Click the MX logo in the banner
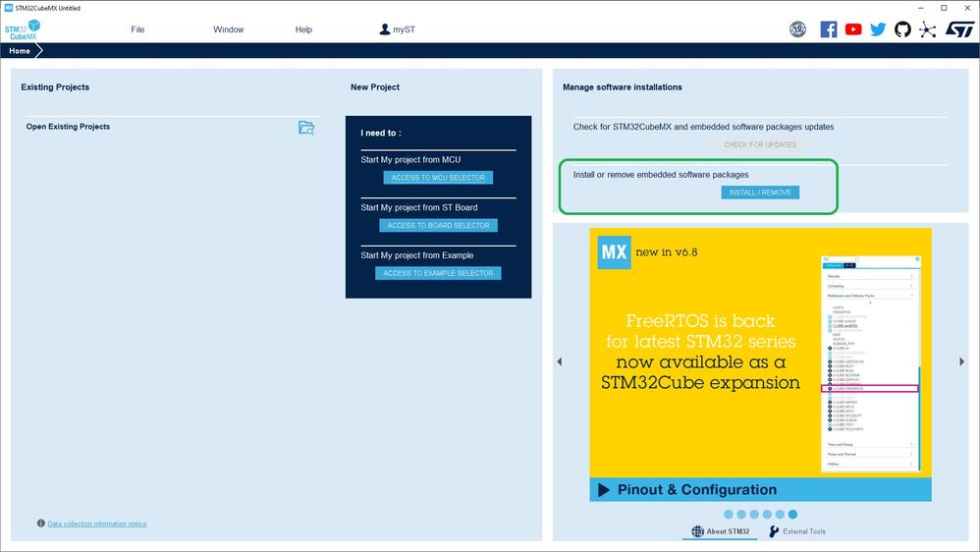The image size is (980, 552). coord(614,251)
